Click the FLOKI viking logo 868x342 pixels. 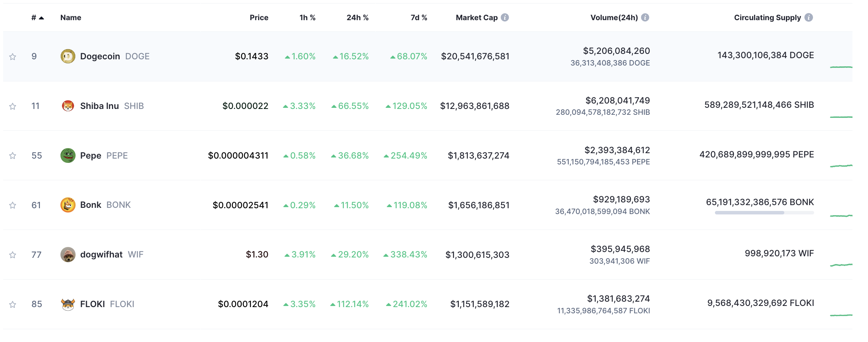pyautogui.click(x=68, y=304)
